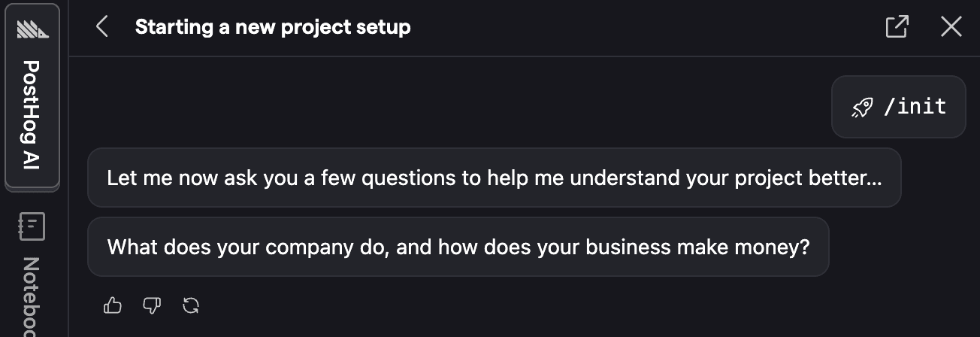The width and height of the screenshot is (980, 337).
Task: Select the 'What does your company do' message
Action: coord(458,247)
